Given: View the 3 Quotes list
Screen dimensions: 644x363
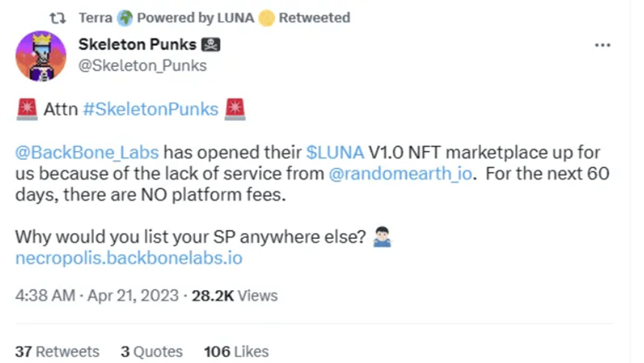Looking at the screenshot, I should [152, 351].
